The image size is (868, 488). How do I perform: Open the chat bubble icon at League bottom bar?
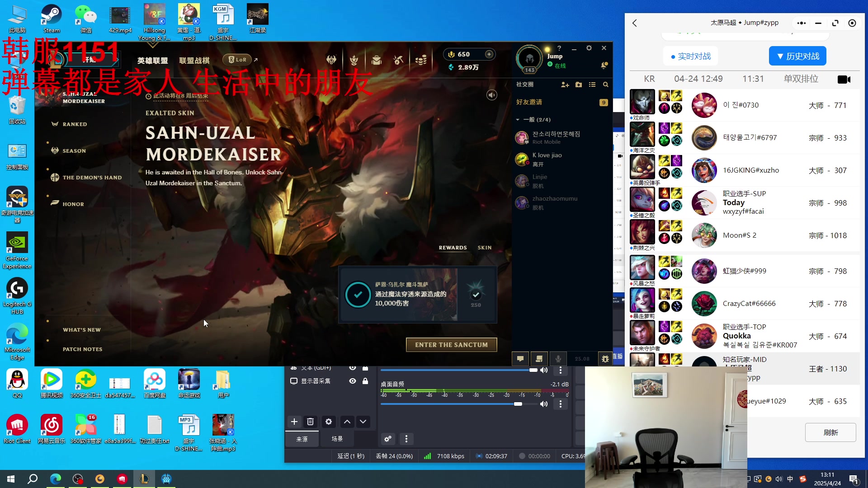520,359
